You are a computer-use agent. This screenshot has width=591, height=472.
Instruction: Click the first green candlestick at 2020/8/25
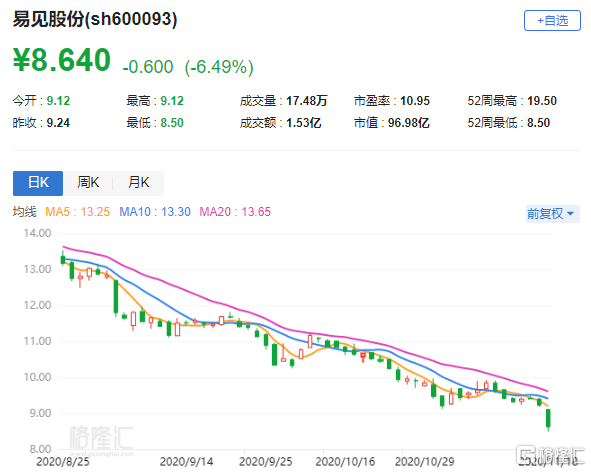(x=63, y=259)
